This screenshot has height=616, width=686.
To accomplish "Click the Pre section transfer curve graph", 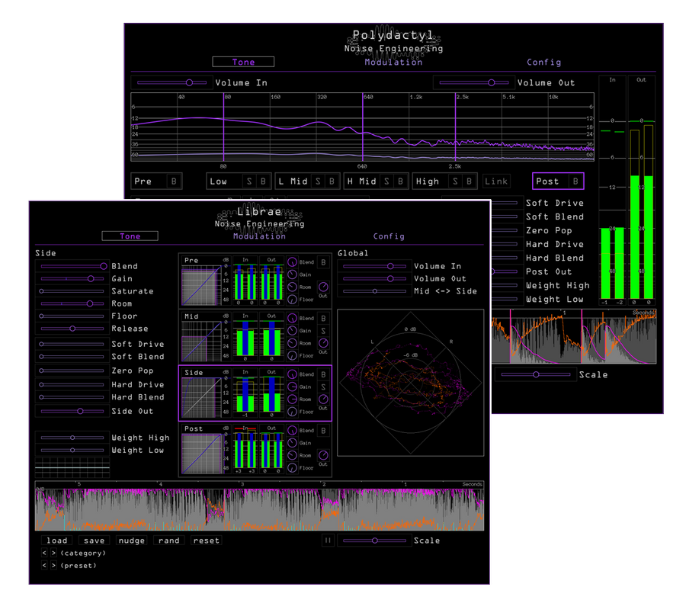I will click(201, 285).
